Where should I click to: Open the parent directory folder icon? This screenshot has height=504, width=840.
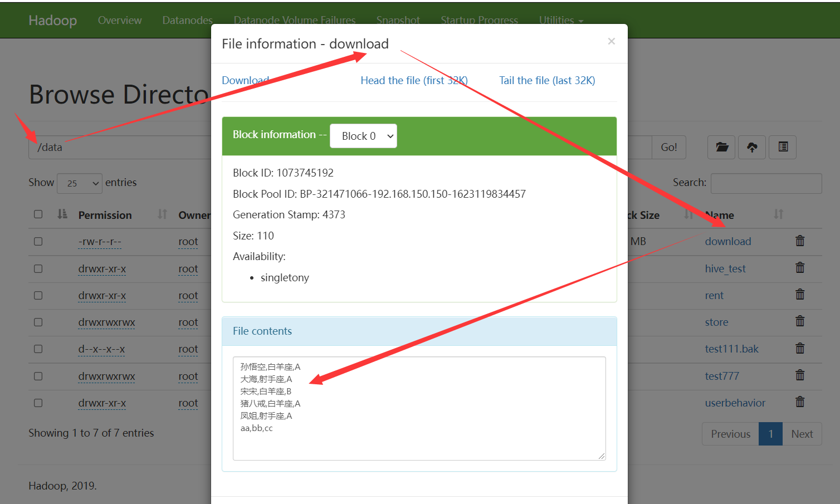tap(721, 147)
